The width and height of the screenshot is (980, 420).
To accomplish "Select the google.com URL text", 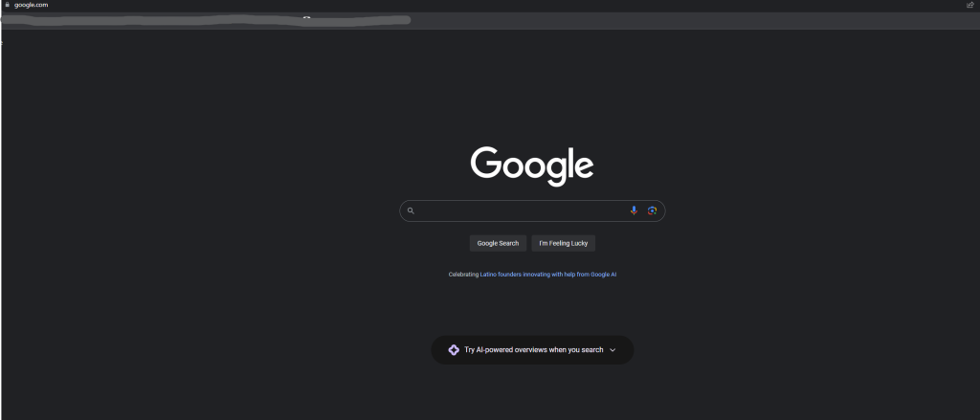I will tap(32, 5).
